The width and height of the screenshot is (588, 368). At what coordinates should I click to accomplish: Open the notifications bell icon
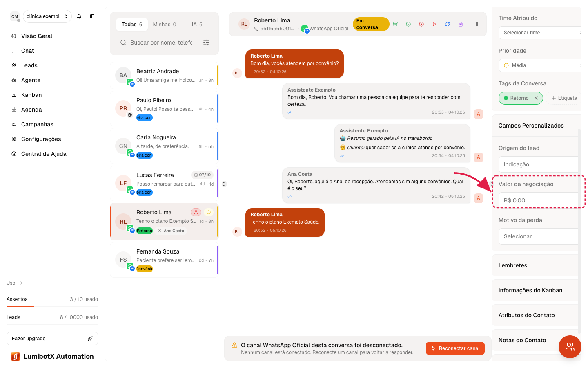click(x=79, y=16)
